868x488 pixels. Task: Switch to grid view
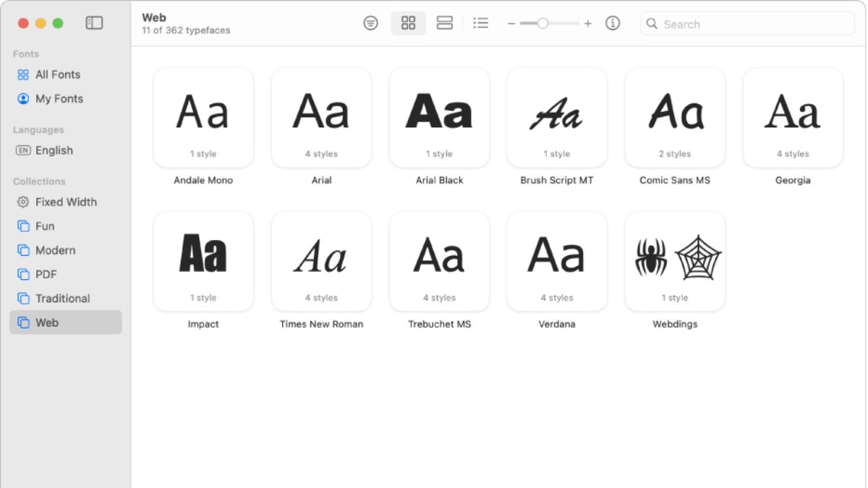tap(408, 23)
